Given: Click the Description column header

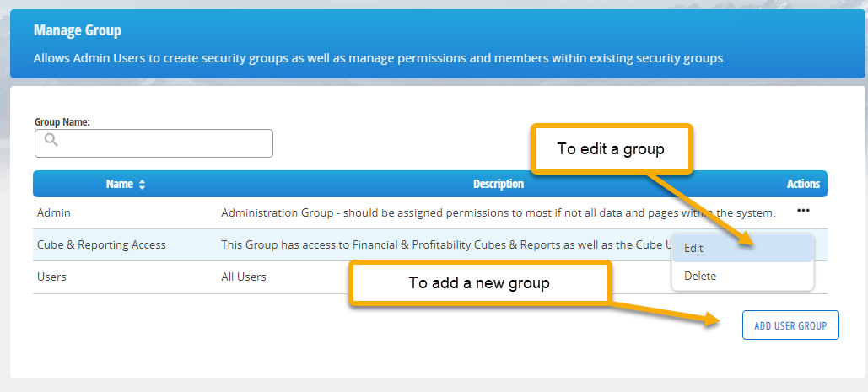Looking at the screenshot, I should 499,184.
